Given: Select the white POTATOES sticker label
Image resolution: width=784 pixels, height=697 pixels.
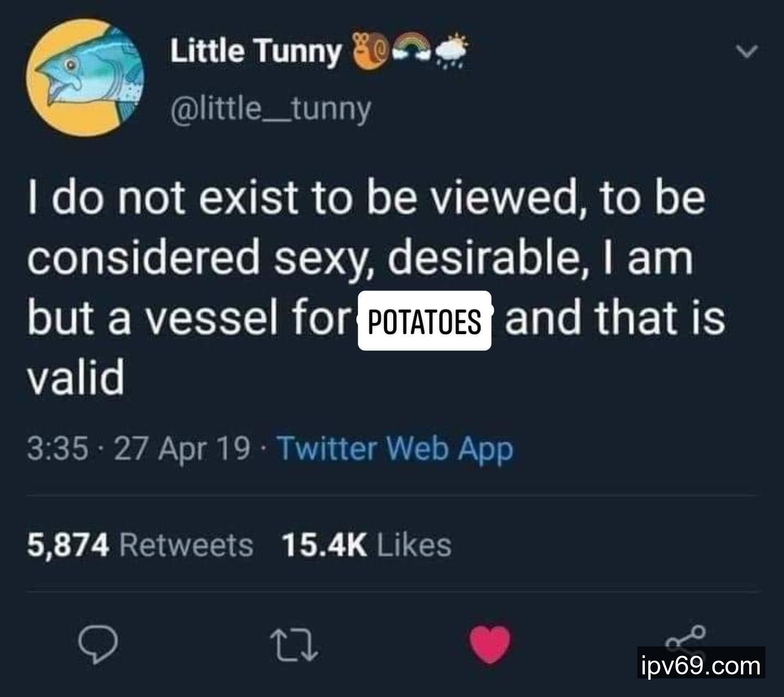Looking at the screenshot, I should pyautogui.click(x=424, y=320).
